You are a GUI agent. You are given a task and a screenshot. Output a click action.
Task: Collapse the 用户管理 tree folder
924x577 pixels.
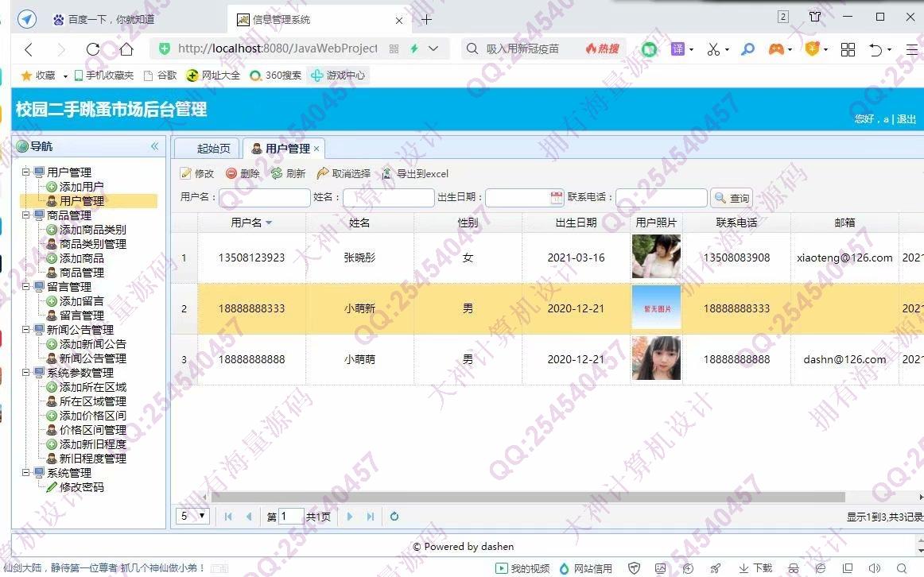pos(26,172)
